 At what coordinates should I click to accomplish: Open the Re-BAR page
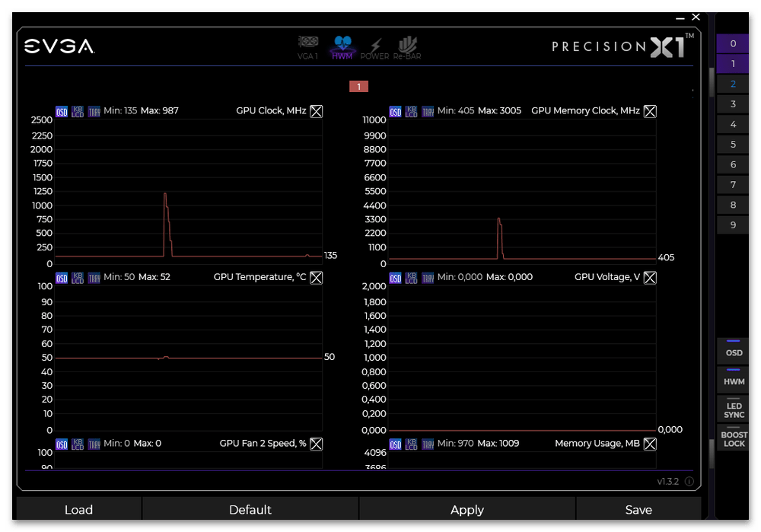(x=407, y=47)
